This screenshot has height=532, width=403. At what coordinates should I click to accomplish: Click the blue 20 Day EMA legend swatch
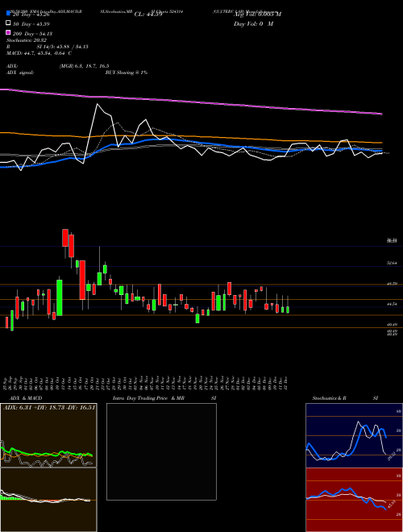coord(8,15)
